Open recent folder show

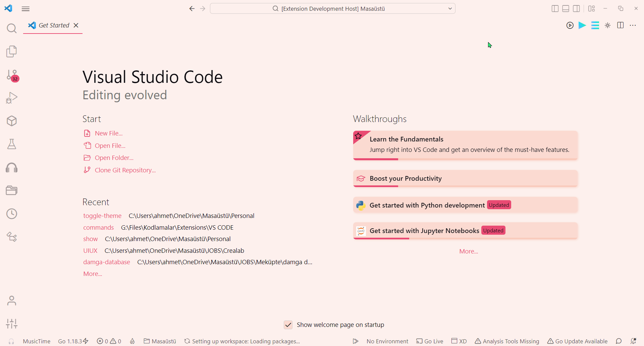coord(91,239)
